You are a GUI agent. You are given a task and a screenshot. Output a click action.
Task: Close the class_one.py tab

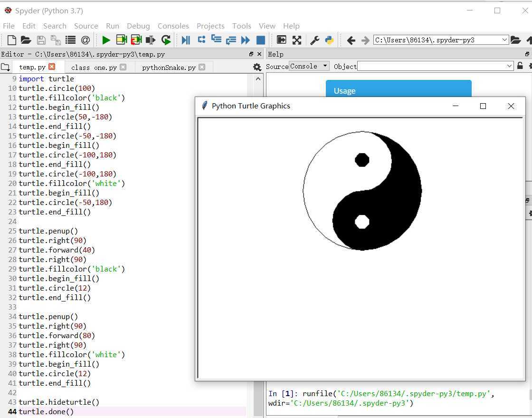tap(123, 67)
